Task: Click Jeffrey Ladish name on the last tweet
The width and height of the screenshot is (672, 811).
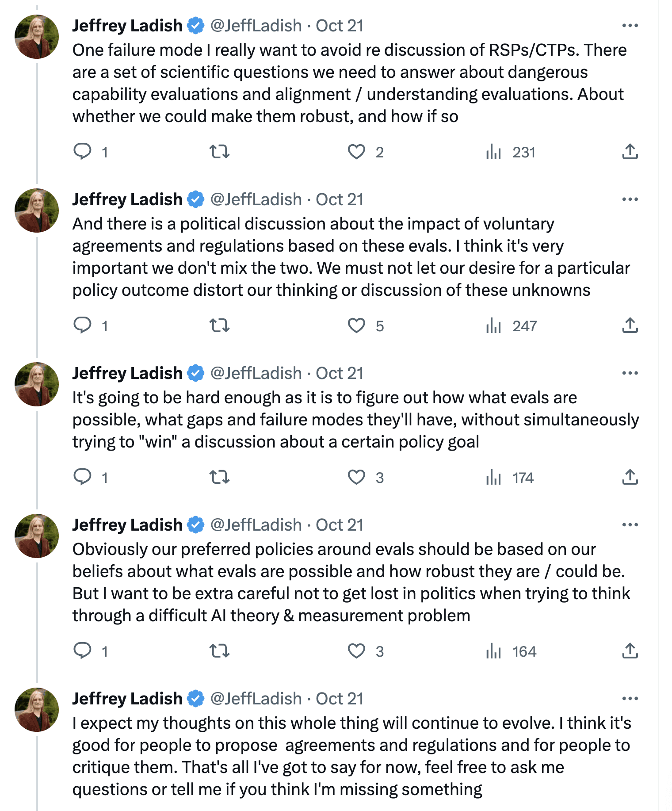Action: (x=127, y=699)
